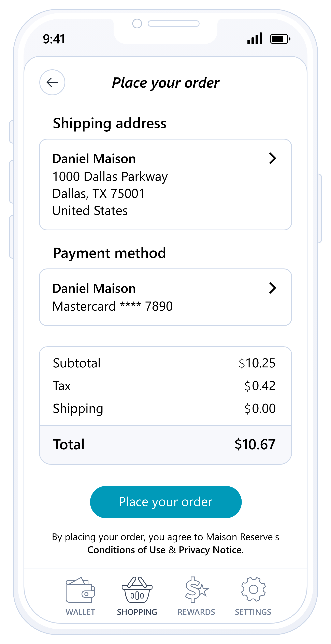This screenshot has width=331, height=644.
Task: Open the Privacy Notice link
Action: point(210,550)
